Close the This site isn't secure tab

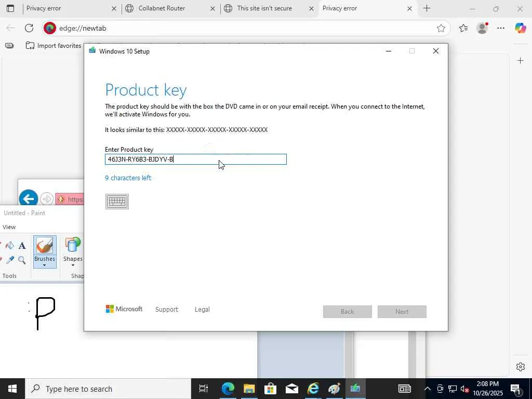[311, 8]
